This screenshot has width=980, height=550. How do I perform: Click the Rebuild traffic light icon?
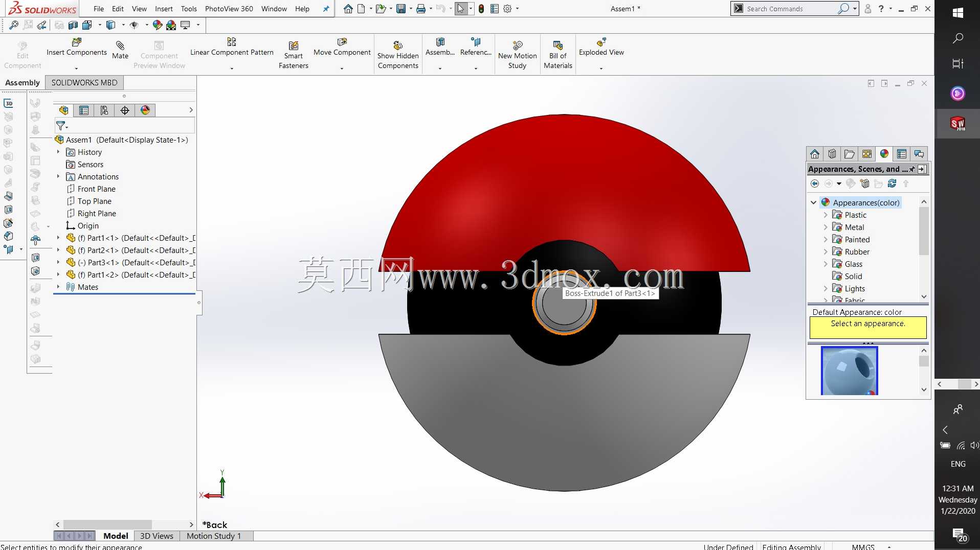(x=481, y=9)
